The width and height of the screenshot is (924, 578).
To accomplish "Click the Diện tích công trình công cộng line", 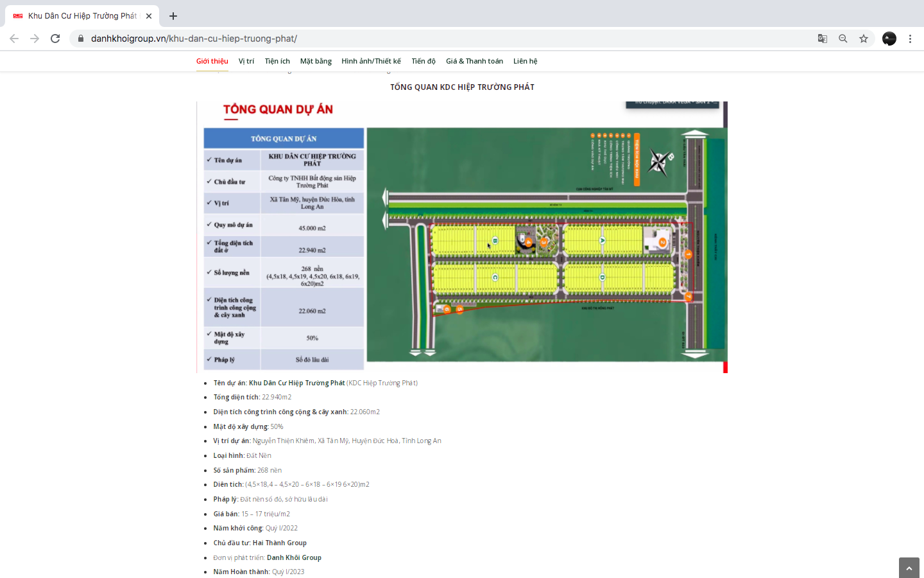I will point(296,412).
